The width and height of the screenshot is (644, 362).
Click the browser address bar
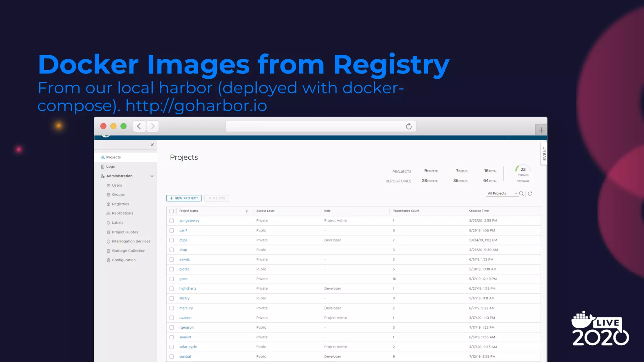(x=321, y=126)
